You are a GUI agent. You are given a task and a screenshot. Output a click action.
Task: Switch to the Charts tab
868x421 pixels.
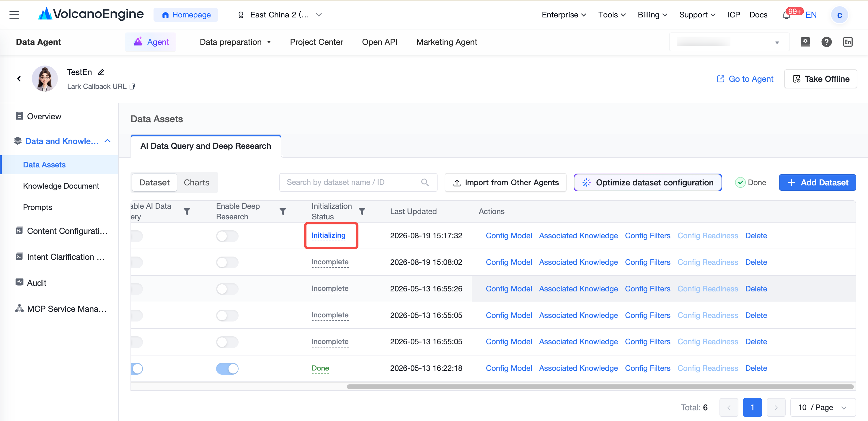(x=196, y=182)
